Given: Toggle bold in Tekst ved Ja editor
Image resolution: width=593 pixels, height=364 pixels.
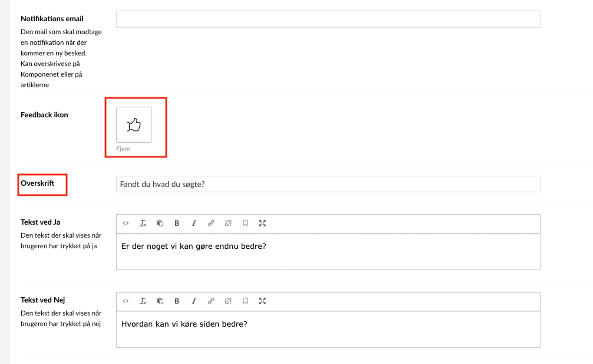Looking at the screenshot, I should point(177,223).
